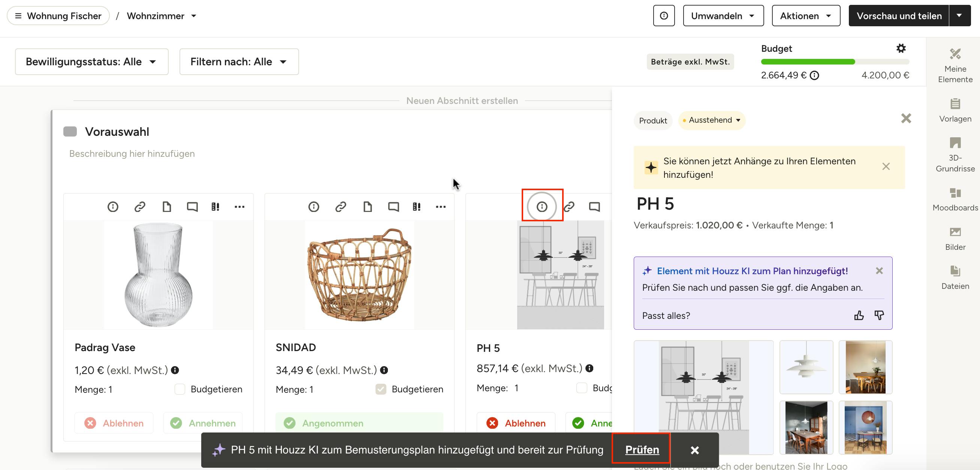Dismiss Houzz KI added notice

[879, 271]
